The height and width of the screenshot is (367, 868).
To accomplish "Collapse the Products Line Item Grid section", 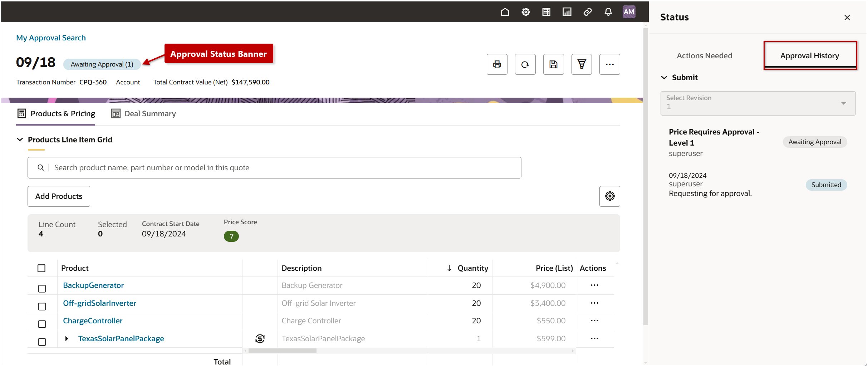I will (x=20, y=140).
